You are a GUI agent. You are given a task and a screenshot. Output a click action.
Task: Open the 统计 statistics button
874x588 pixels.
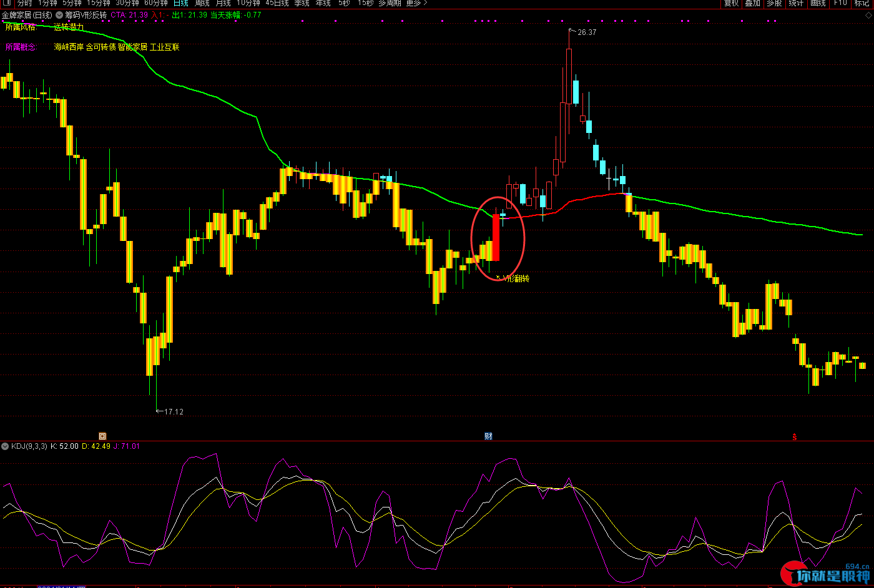click(x=797, y=3)
